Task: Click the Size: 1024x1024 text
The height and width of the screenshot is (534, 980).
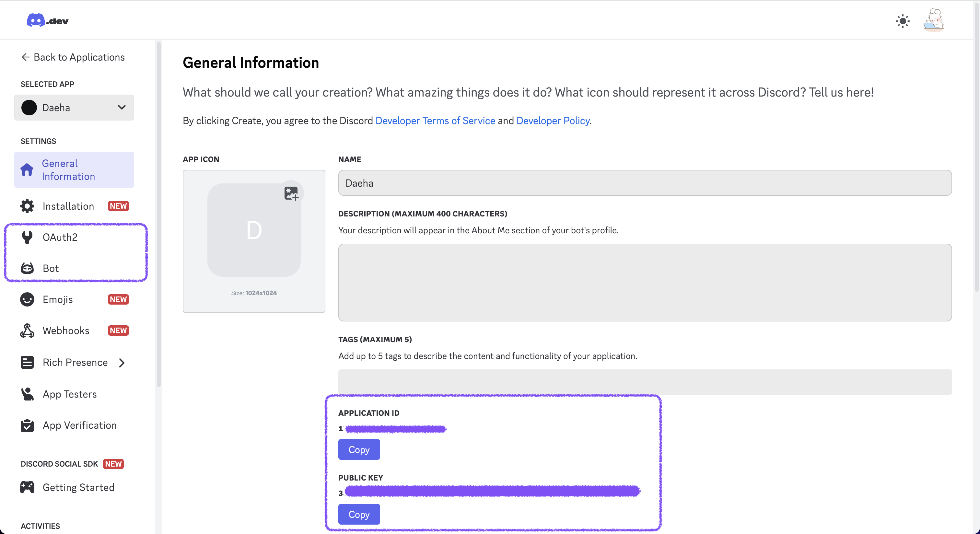Action: click(254, 293)
